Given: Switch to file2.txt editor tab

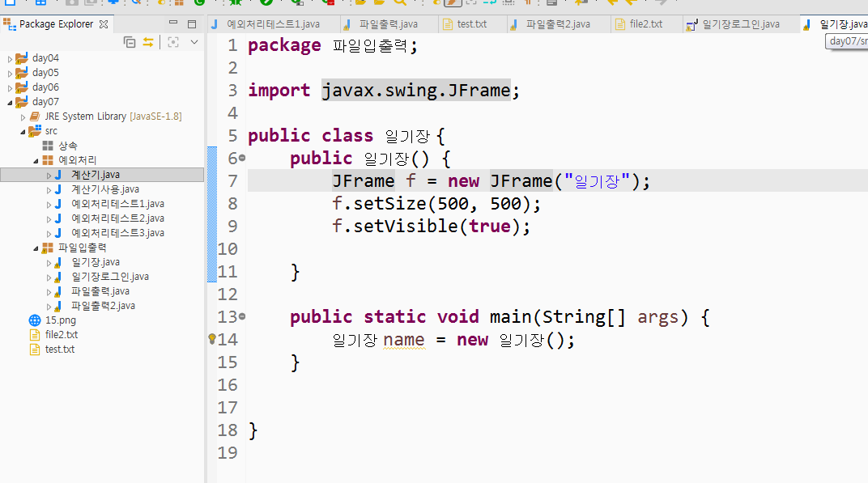Looking at the screenshot, I should tap(645, 24).
